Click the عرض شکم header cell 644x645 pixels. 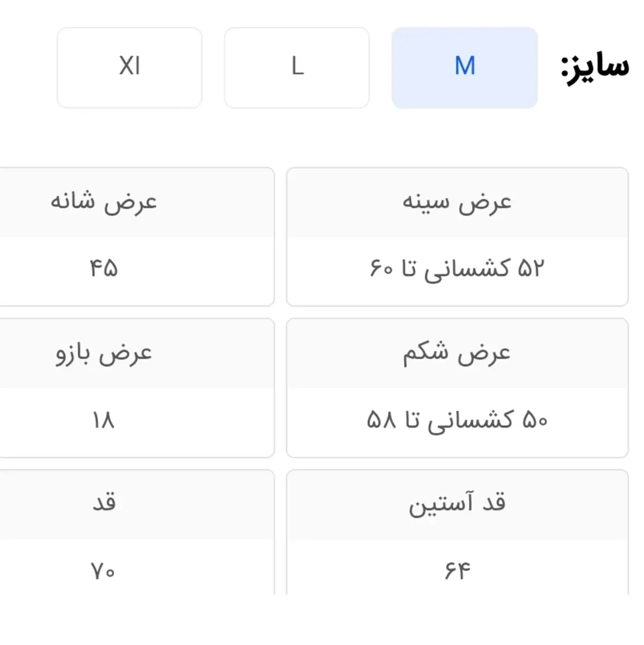pos(457,353)
